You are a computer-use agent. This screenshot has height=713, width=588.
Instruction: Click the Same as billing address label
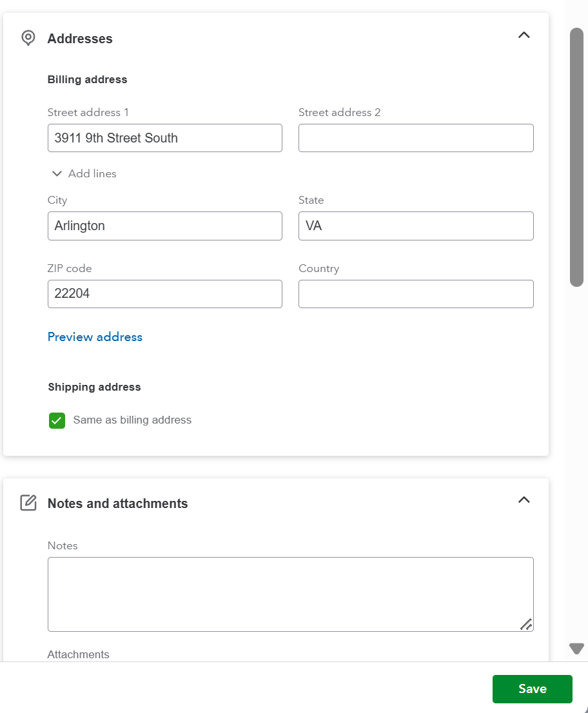pyautogui.click(x=132, y=420)
